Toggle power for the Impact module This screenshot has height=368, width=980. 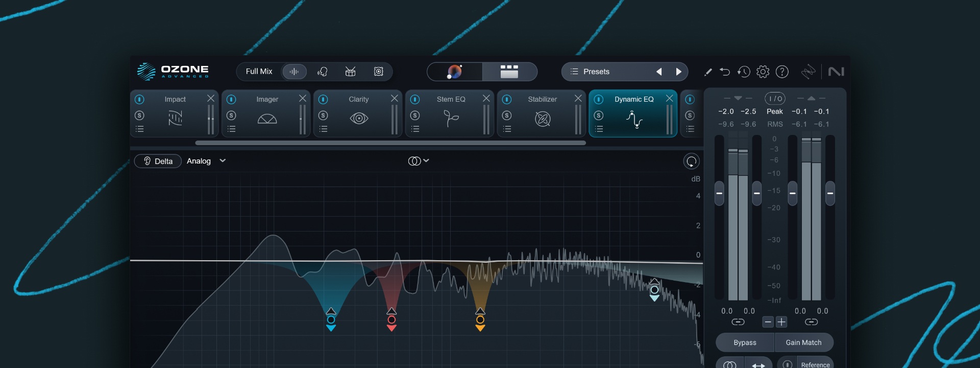coord(139,99)
